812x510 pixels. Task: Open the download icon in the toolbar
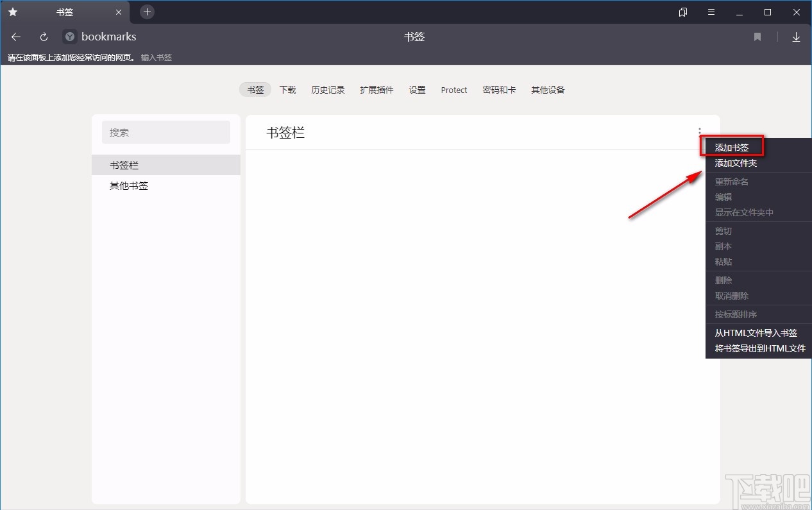[x=797, y=37]
